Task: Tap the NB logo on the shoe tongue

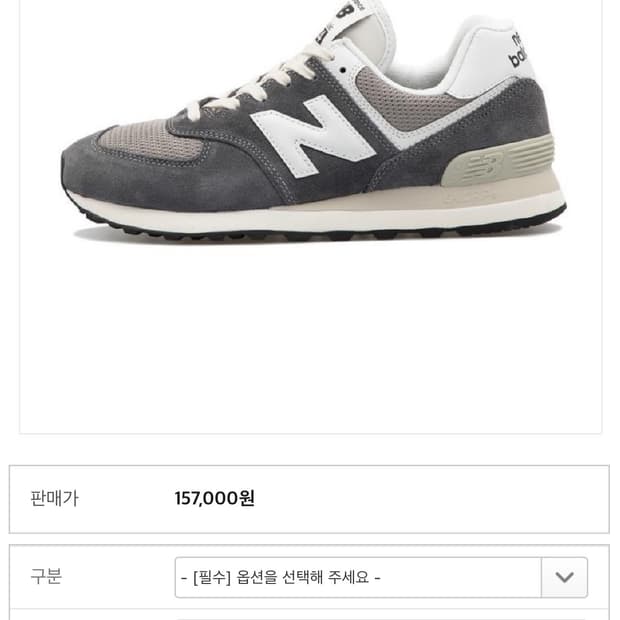Action: pyautogui.click(x=344, y=10)
